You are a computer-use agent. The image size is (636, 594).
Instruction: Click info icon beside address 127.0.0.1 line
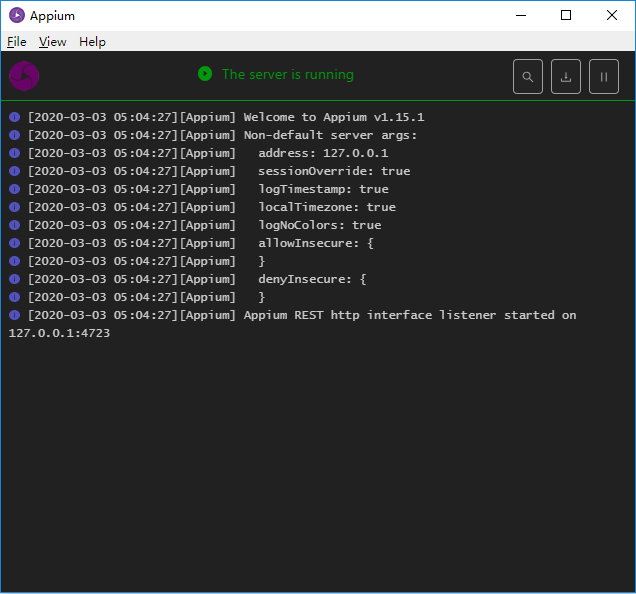(x=15, y=153)
